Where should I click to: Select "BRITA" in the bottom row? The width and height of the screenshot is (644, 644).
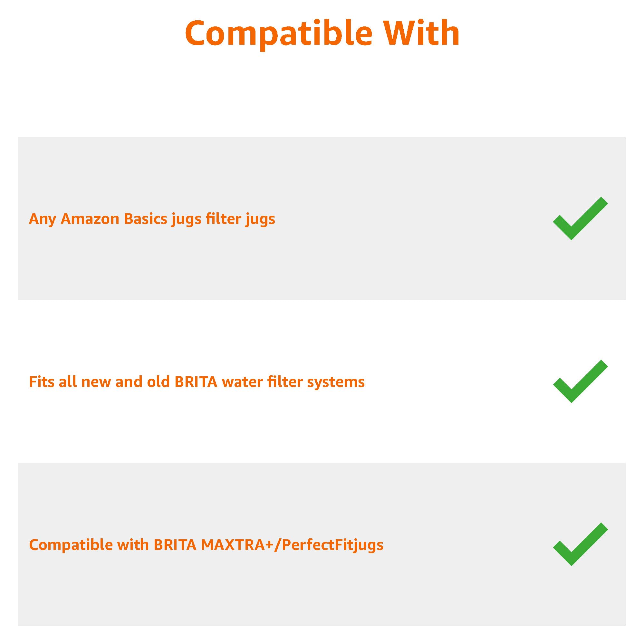[175, 545]
